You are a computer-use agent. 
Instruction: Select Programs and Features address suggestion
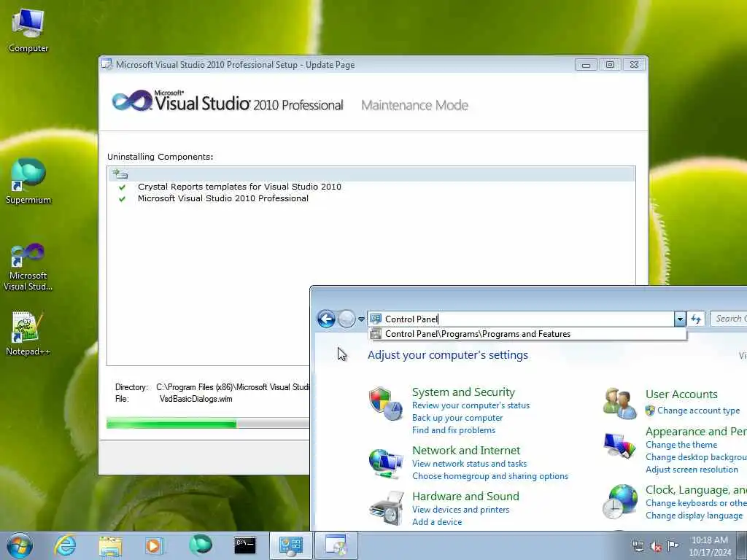click(x=527, y=334)
